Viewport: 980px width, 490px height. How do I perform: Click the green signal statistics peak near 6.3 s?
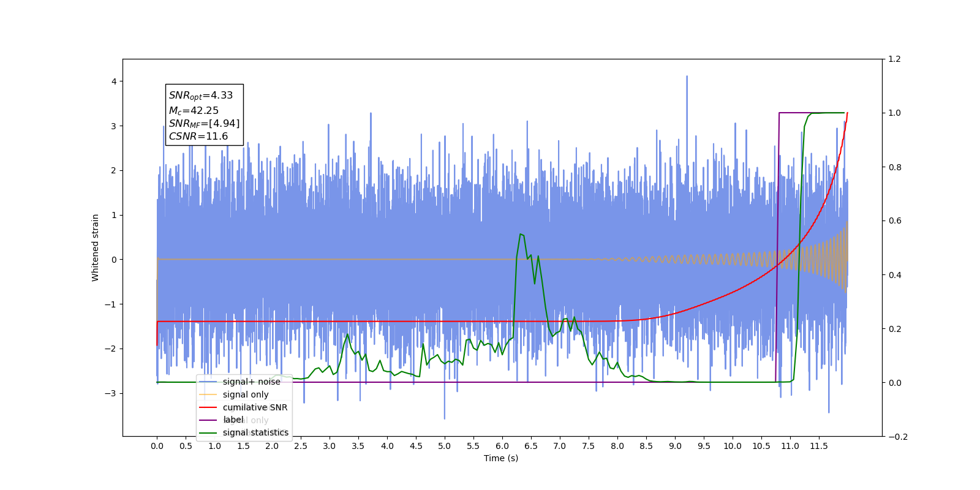click(521, 234)
